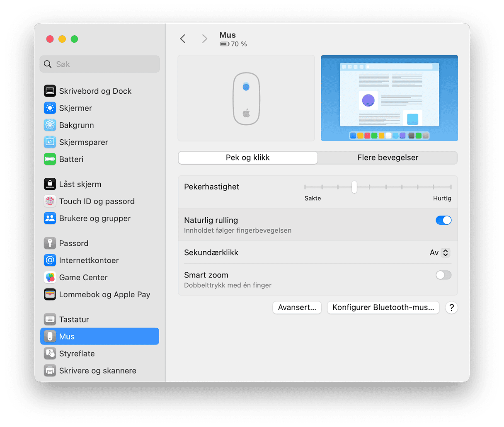Click the Pekerhastighet slider thumb
504x427 pixels.
(x=354, y=187)
